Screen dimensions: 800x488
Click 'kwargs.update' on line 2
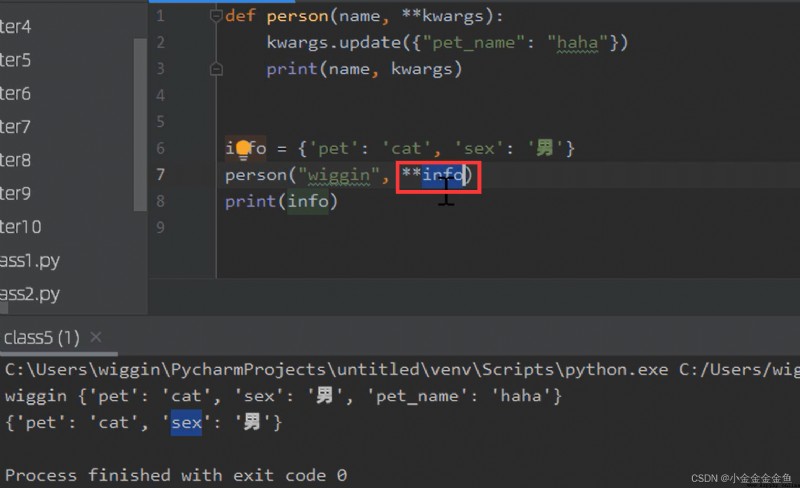click(x=334, y=42)
